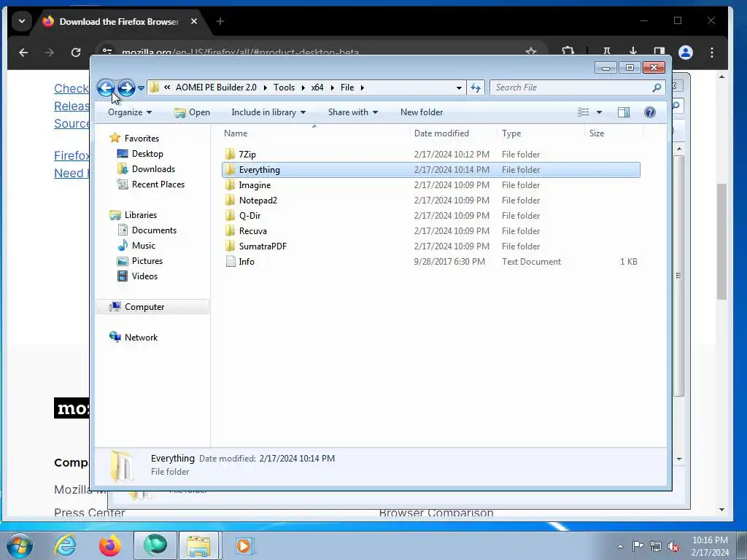747x560 pixels.
Task: Sort by the Type column header
Action: click(541, 133)
